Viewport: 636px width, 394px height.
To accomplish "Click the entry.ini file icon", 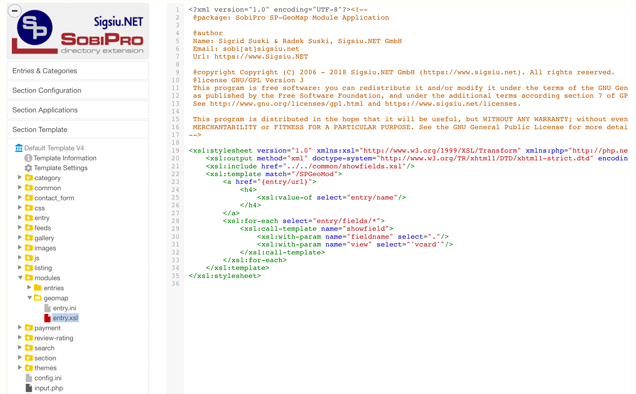I will 47,308.
